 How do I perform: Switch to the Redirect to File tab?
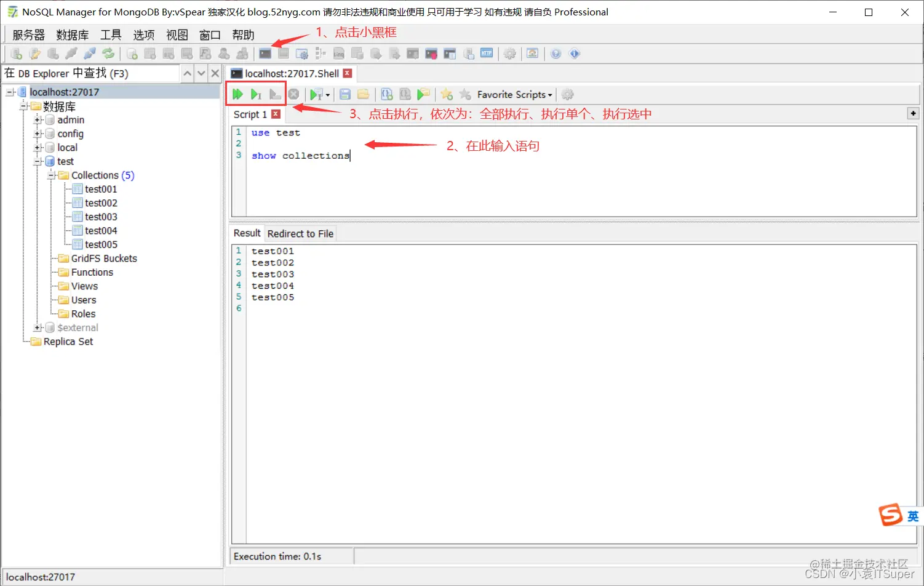point(300,234)
